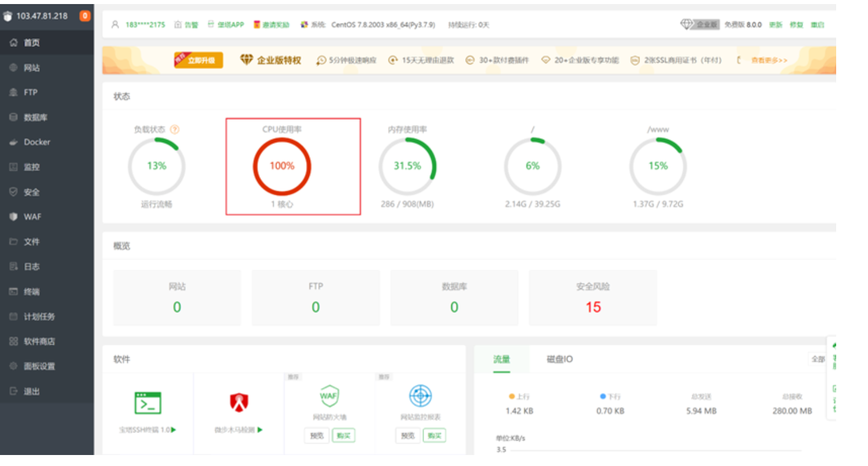Image resolution: width=868 pixels, height=466 pixels.
Task: Open the FTP section in sidebar
Action: pyautogui.click(x=30, y=93)
